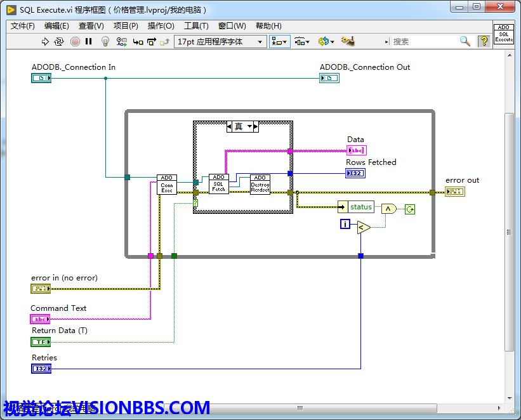The image size is (521, 420).
Task: Click the Clean Up Diagram icon
Action: click(347, 41)
